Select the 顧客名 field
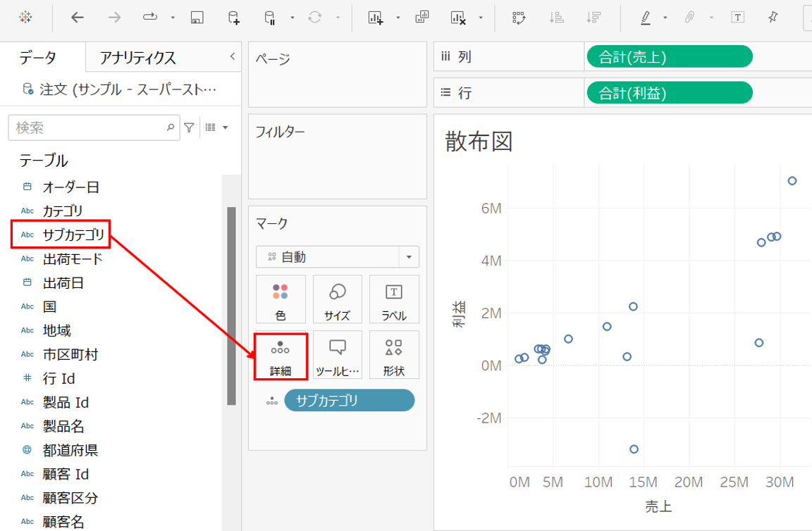812x531 pixels. [63, 522]
